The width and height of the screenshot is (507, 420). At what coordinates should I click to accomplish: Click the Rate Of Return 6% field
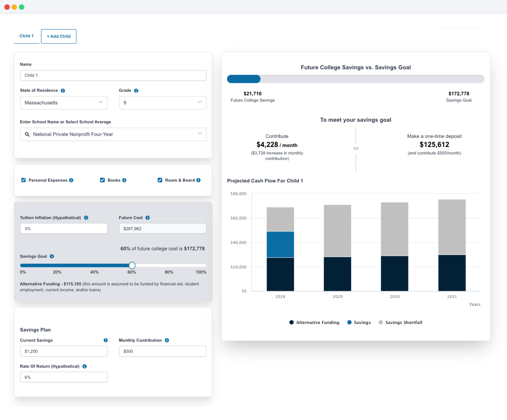64,377
